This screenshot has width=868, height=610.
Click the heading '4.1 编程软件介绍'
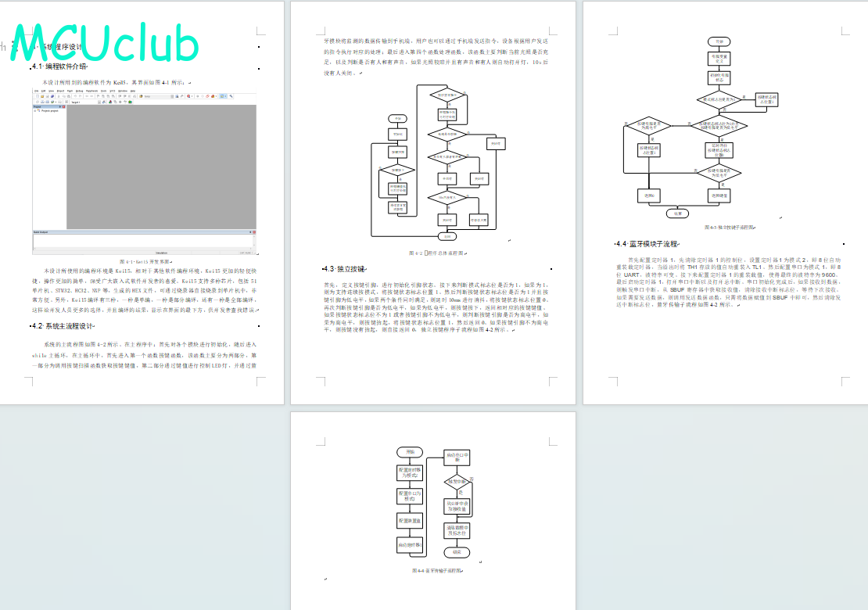[x=59, y=66]
